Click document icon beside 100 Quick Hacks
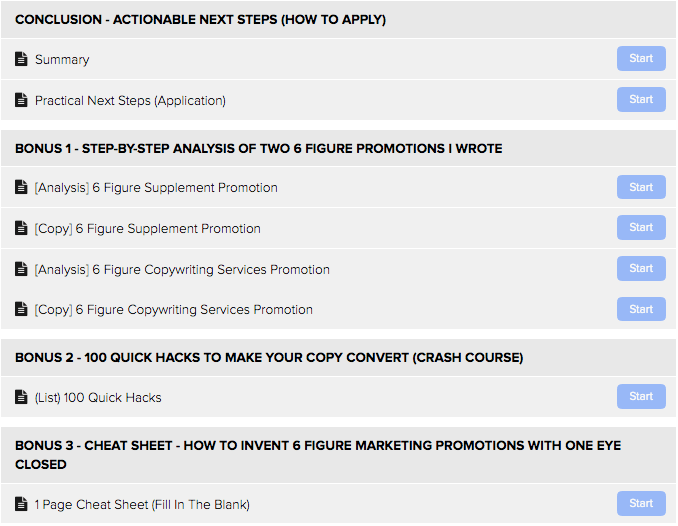 [x=21, y=397]
